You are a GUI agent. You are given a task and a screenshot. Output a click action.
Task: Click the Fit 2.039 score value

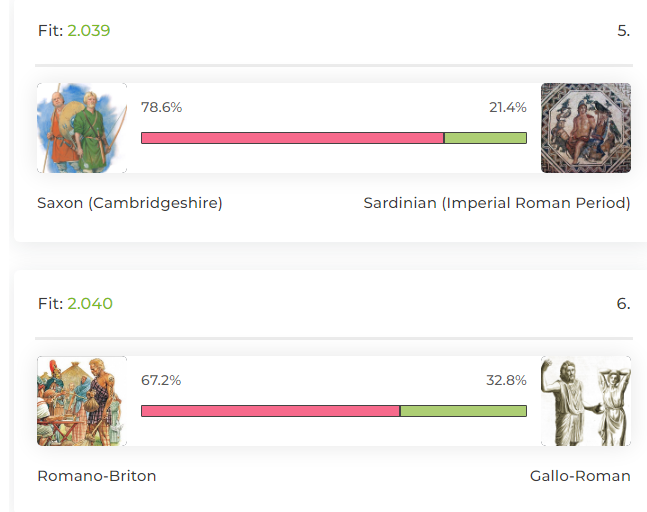tap(89, 31)
